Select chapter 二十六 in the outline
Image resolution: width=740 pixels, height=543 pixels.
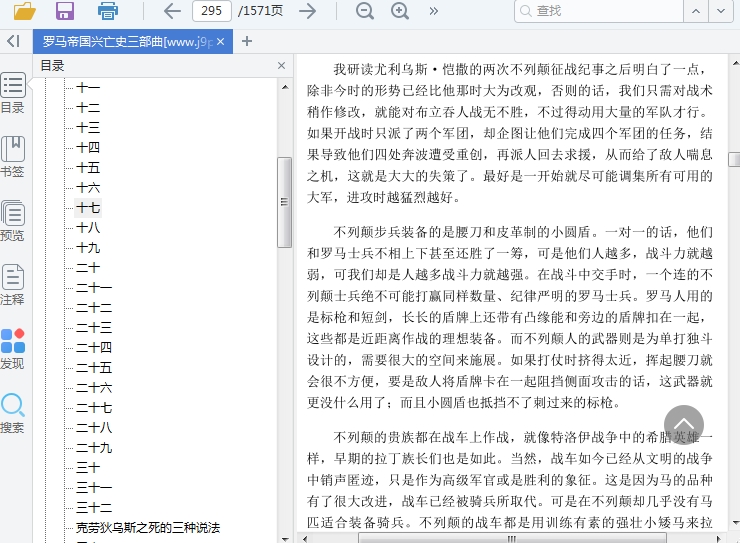pos(94,388)
